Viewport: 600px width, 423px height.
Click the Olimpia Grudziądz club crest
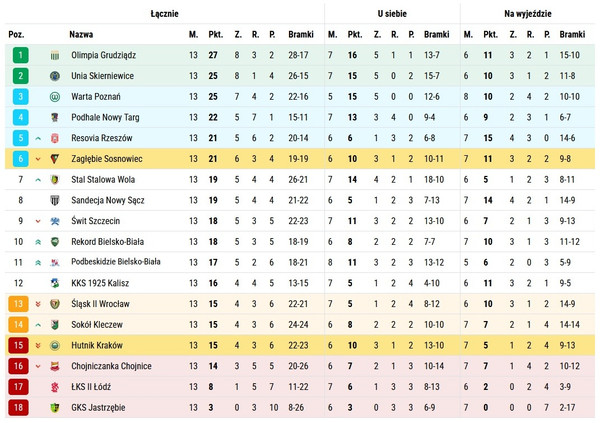tap(55, 56)
